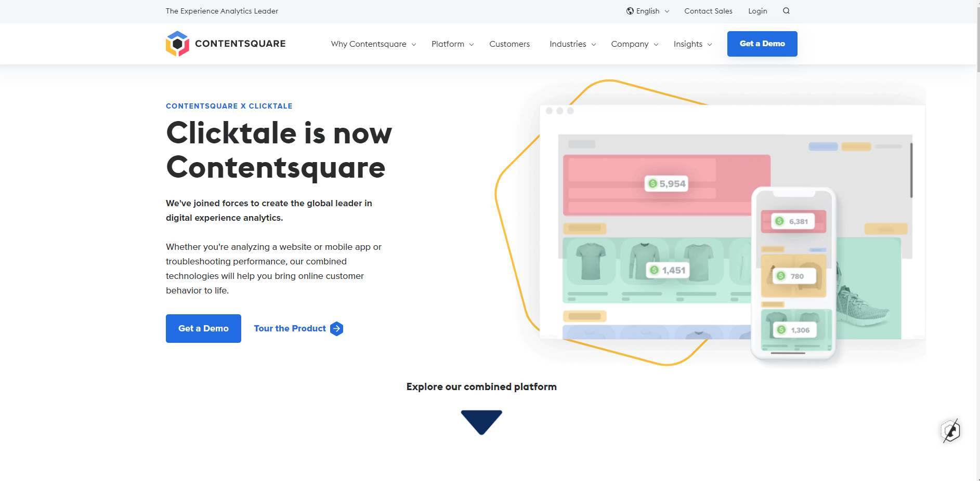Click the product dashboard illustration
Viewport: 980px width, 481px height.
pyautogui.click(x=710, y=223)
